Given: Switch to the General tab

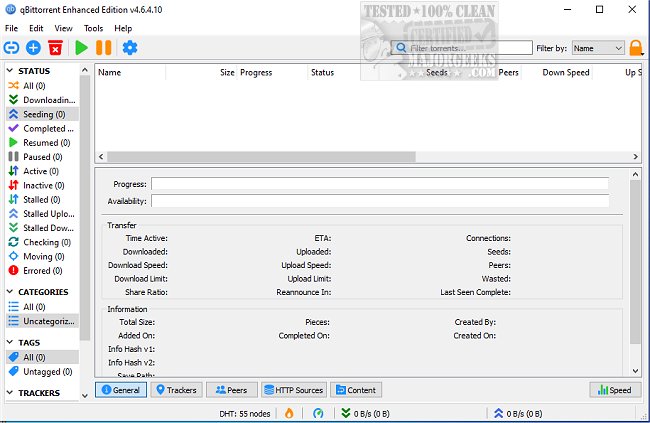Looking at the screenshot, I should (121, 390).
